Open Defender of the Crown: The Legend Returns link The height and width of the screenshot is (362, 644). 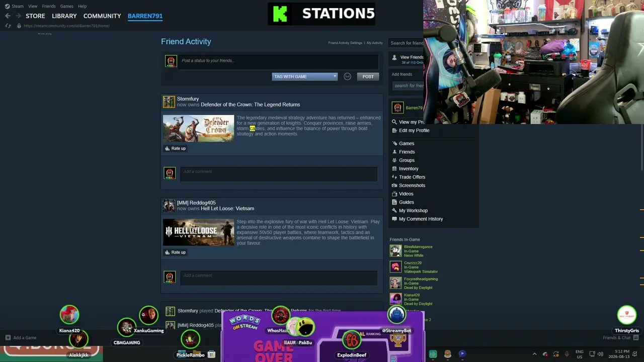(250, 105)
